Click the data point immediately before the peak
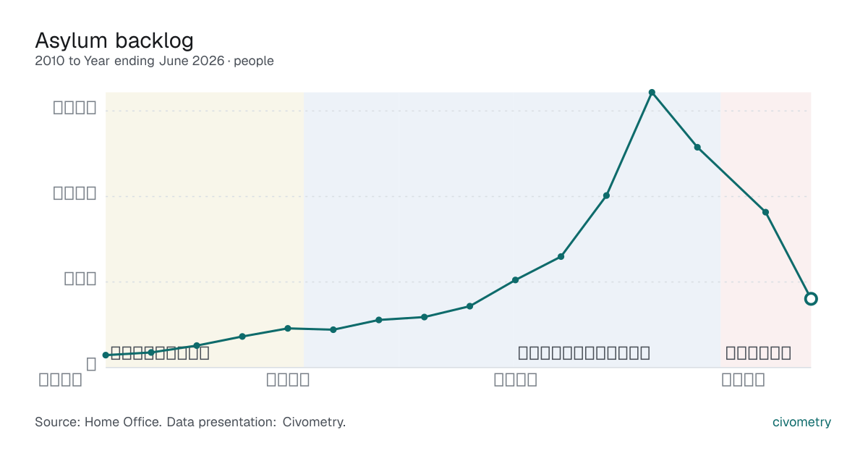Viewport: 868px width, 456px height. [x=606, y=195]
